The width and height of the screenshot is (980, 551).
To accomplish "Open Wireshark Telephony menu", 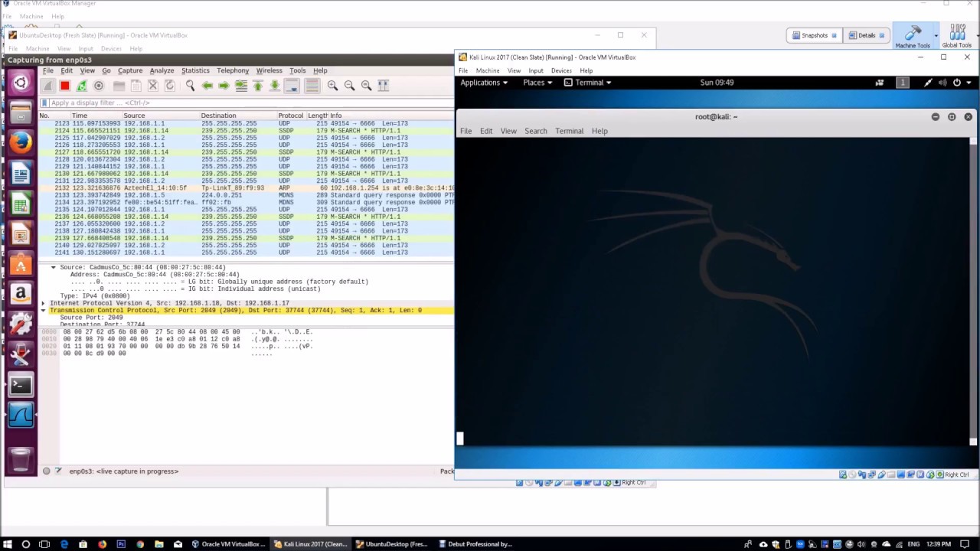I will point(233,70).
